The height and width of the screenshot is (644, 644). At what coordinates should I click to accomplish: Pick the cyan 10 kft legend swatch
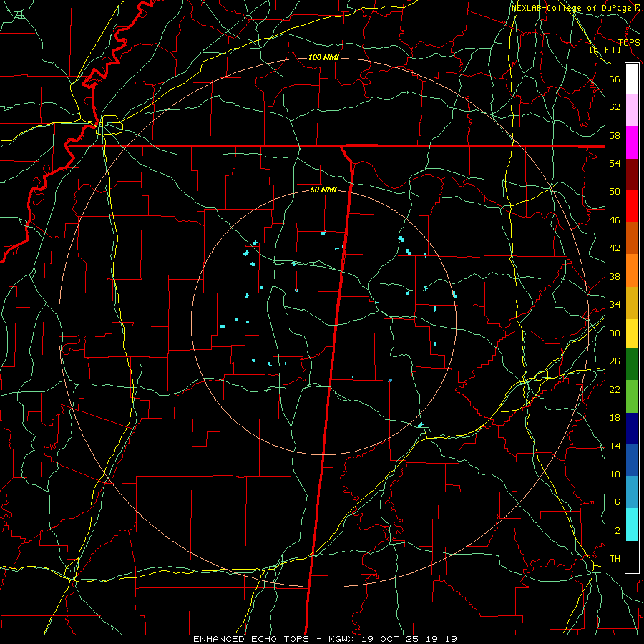(632, 525)
